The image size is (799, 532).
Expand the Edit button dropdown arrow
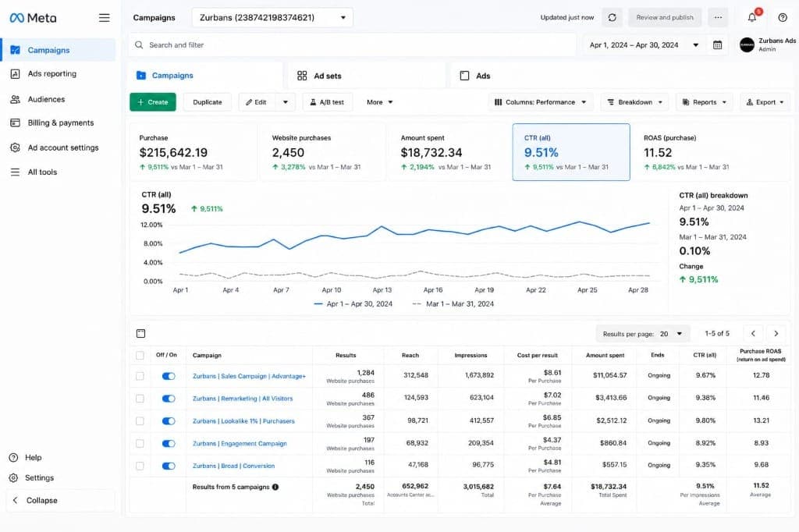286,102
